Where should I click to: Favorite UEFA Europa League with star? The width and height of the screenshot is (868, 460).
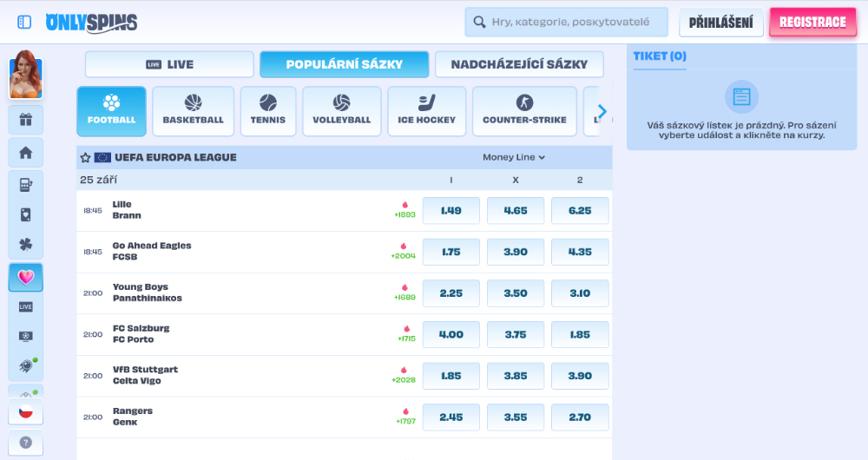pyautogui.click(x=85, y=158)
